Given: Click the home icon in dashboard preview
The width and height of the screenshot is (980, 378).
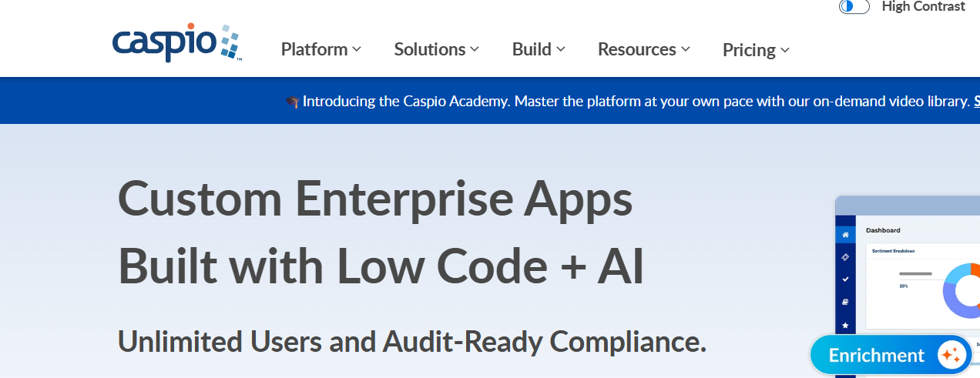Looking at the screenshot, I should [x=845, y=234].
